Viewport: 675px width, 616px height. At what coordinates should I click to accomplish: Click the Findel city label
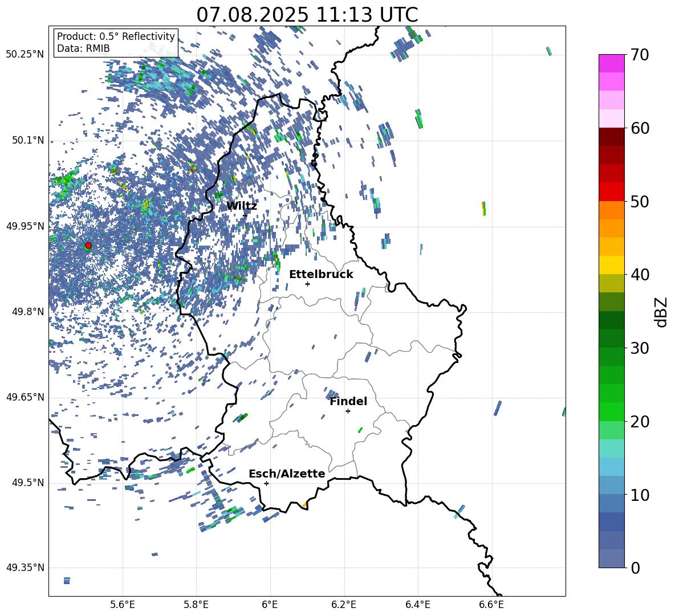[348, 401]
